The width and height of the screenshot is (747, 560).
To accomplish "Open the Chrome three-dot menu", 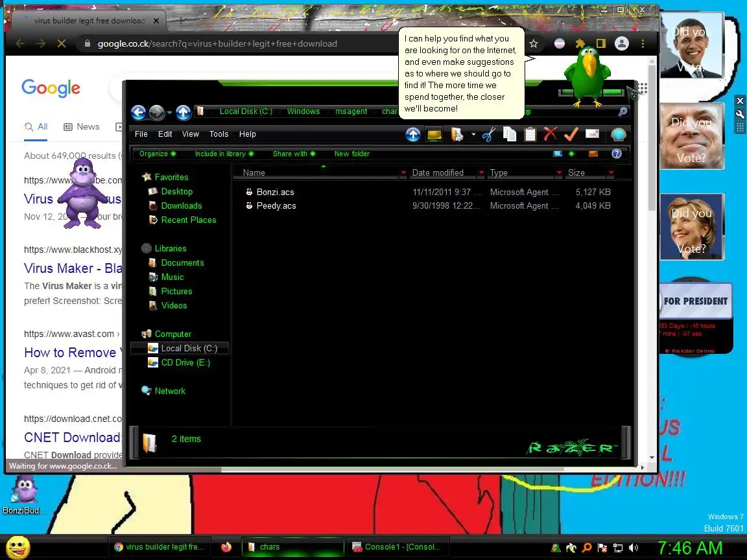I will pyautogui.click(x=643, y=44).
